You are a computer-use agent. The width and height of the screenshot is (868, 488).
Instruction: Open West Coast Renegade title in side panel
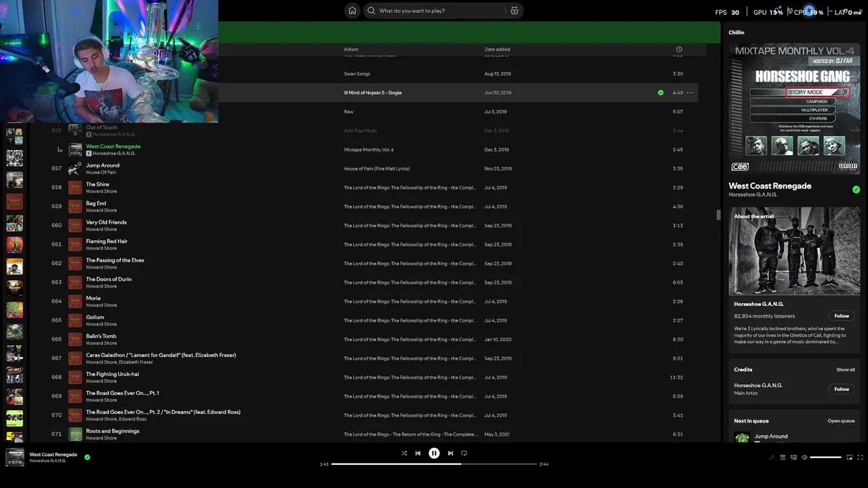[770, 186]
